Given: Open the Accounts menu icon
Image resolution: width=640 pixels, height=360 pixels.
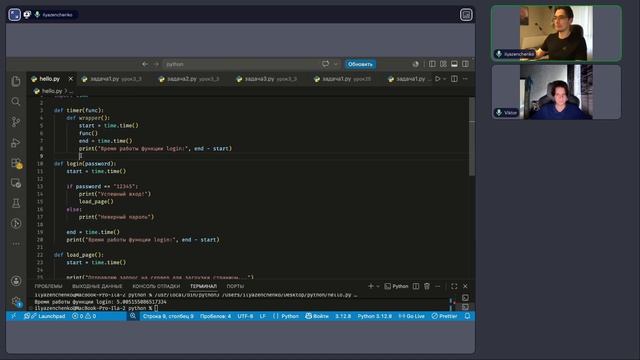Looking at the screenshot, I should point(16,281).
